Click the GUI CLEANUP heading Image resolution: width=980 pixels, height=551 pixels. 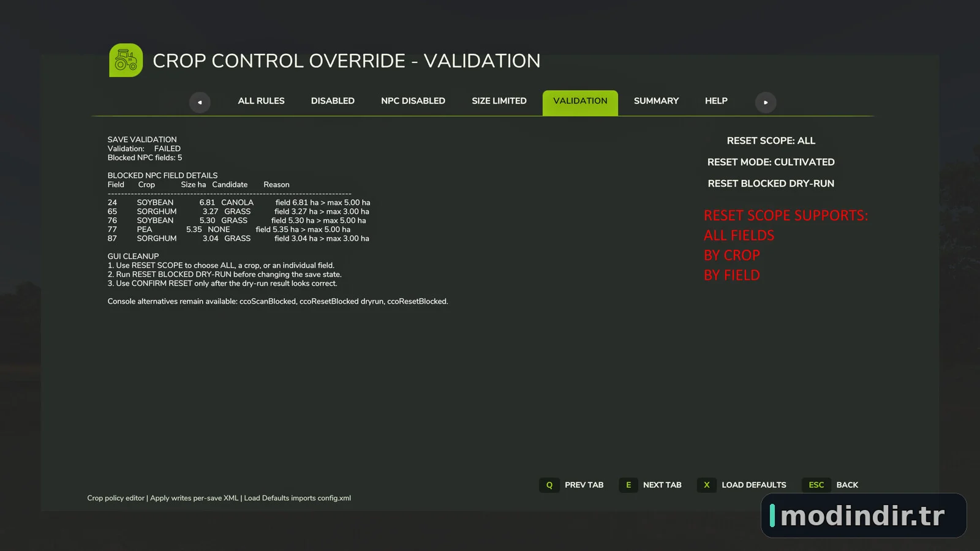(x=133, y=257)
